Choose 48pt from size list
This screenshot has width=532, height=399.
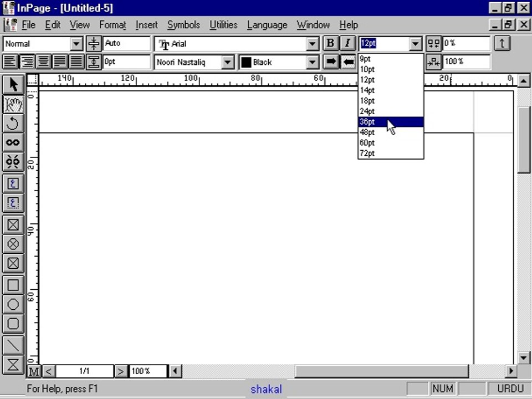tap(391, 132)
